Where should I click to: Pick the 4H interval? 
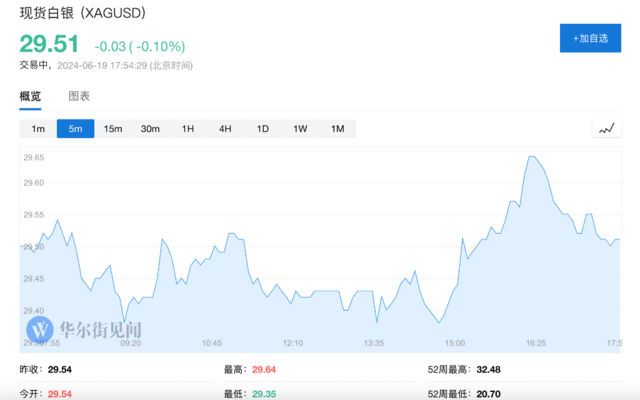tap(225, 128)
